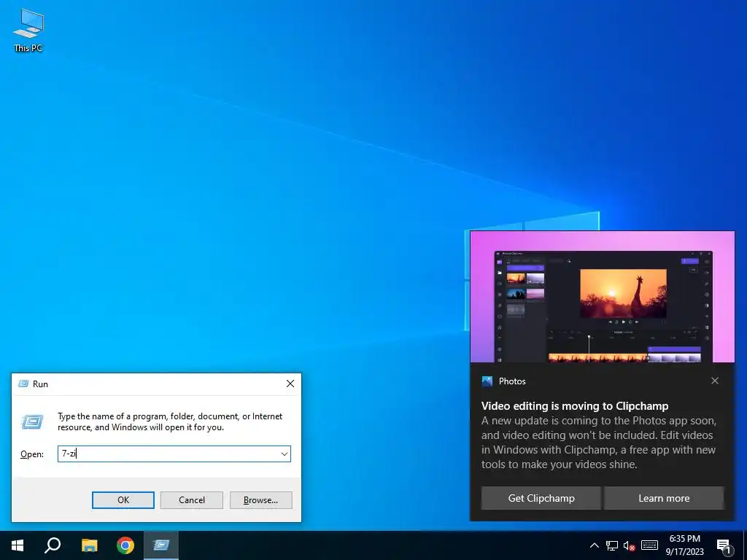
Task: Open taskbar search magnifier
Action: 53,545
